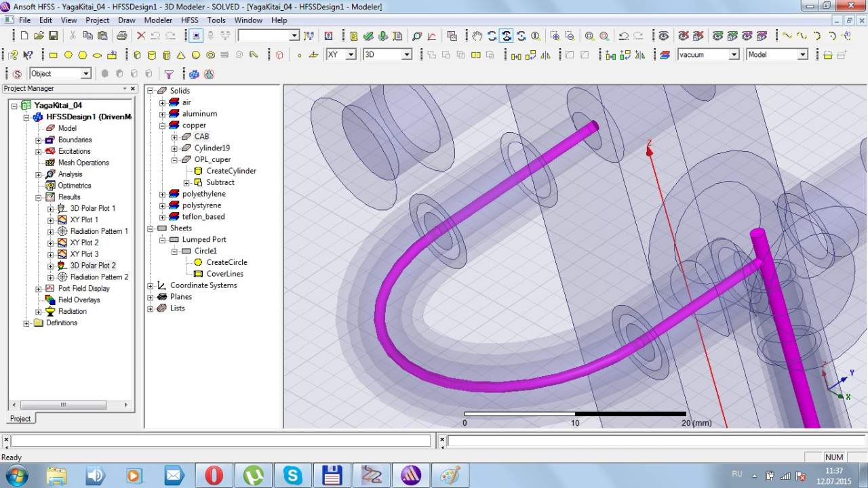Click the selection filter funnel icon
Screen dimensions: 868x488
[x=169, y=74]
